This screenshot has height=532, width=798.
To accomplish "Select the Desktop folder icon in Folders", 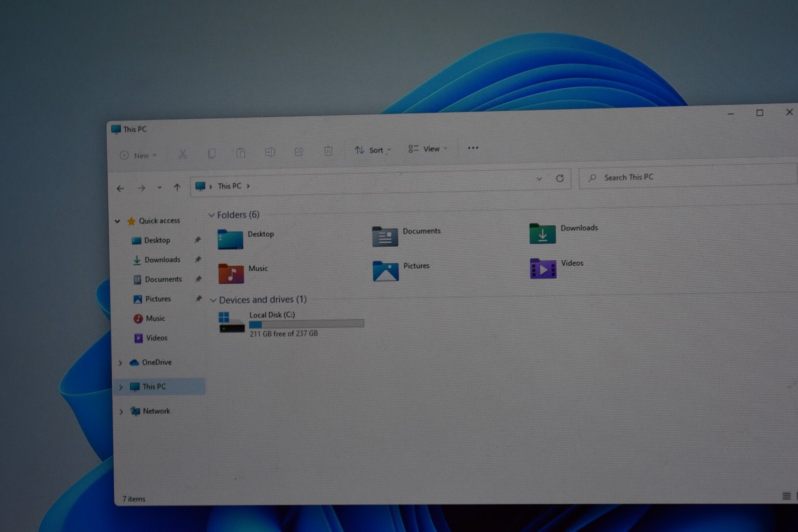I will tap(230, 239).
